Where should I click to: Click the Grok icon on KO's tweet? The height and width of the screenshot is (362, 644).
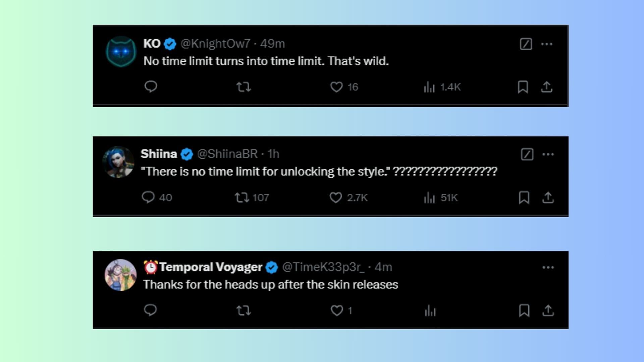tap(526, 44)
